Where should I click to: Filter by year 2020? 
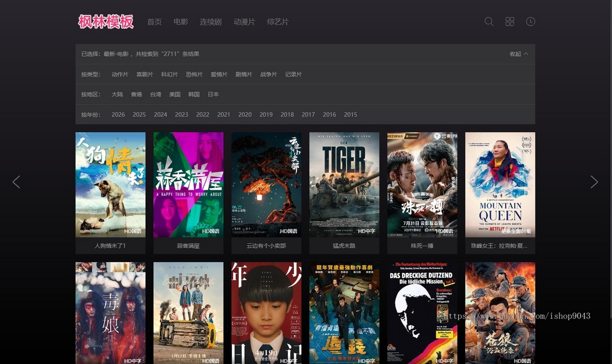pyautogui.click(x=245, y=115)
